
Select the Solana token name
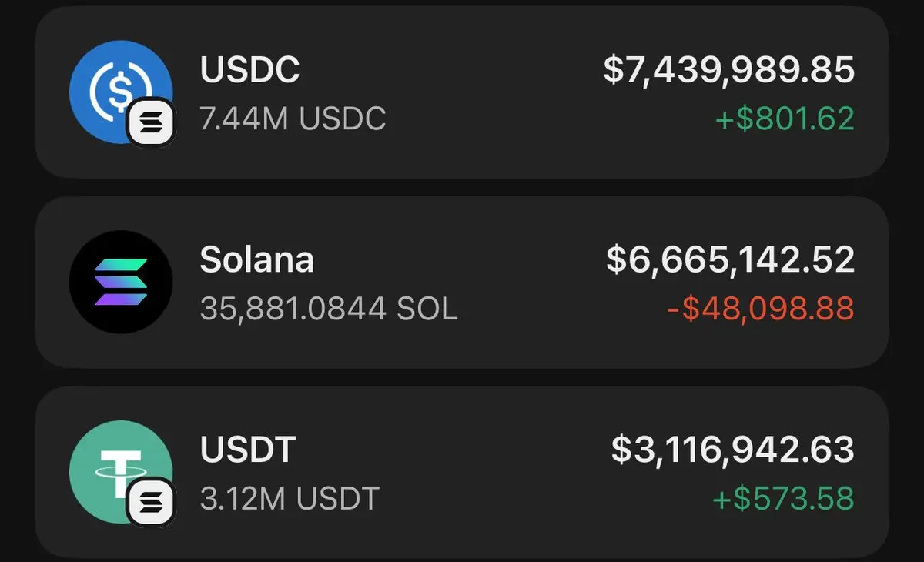pyautogui.click(x=257, y=260)
